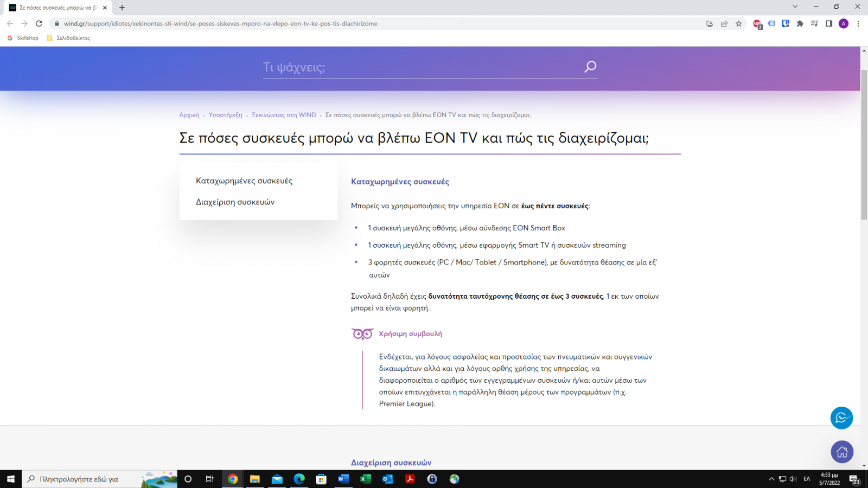Image resolution: width=868 pixels, height=488 pixels.
Task: Open a new tab with the plus
Action: tap(122, 8)
